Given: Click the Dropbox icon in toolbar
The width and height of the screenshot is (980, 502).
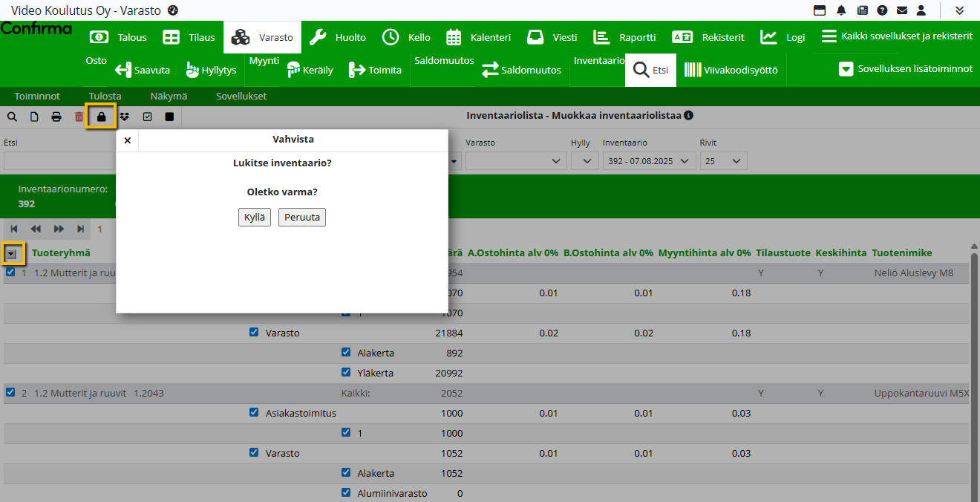Looking at the screenshot, I should (x=124, y=117).
